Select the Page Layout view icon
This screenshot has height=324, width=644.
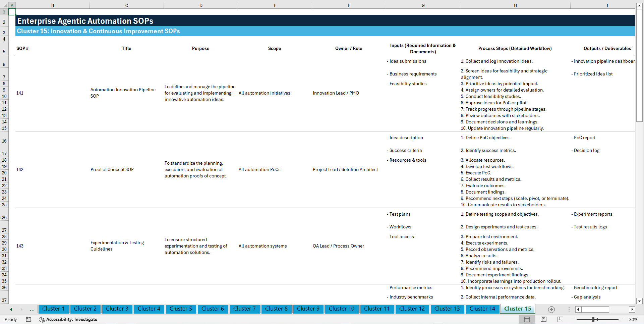pyautogui.click(x=543, y=319)
